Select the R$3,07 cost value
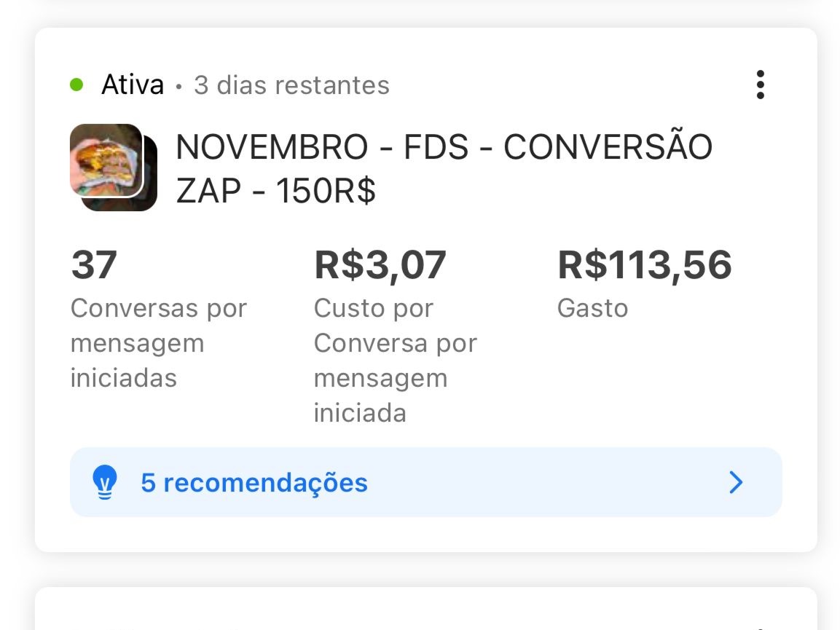 [x=380, y=264]
